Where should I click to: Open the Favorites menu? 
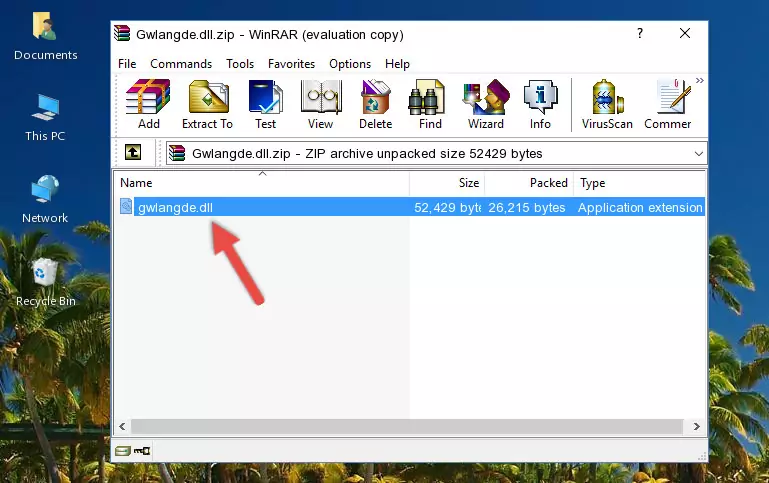click(x=291, y=64)
